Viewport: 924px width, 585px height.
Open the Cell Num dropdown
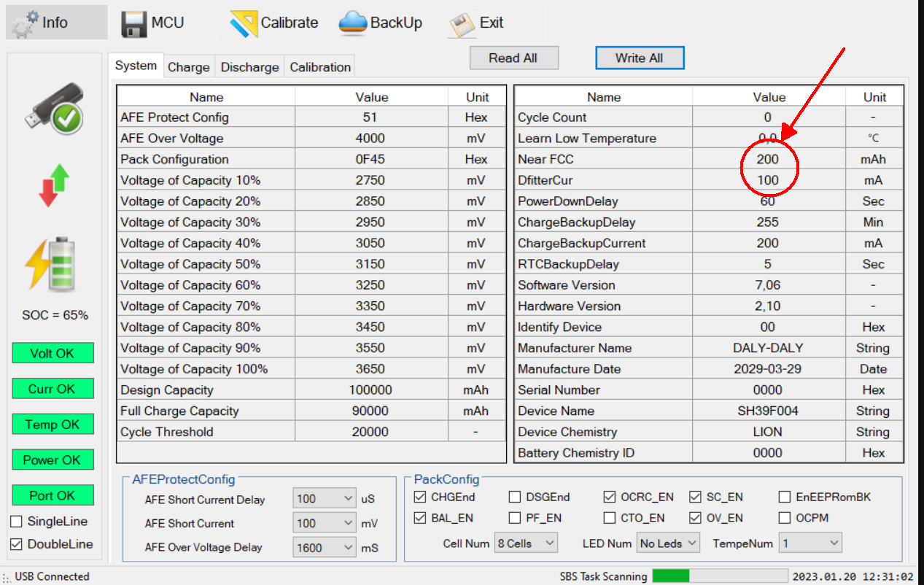point(525,543)
